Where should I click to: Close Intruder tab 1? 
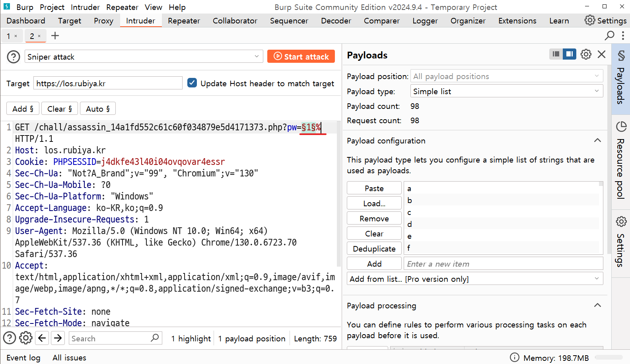point(16,36)
